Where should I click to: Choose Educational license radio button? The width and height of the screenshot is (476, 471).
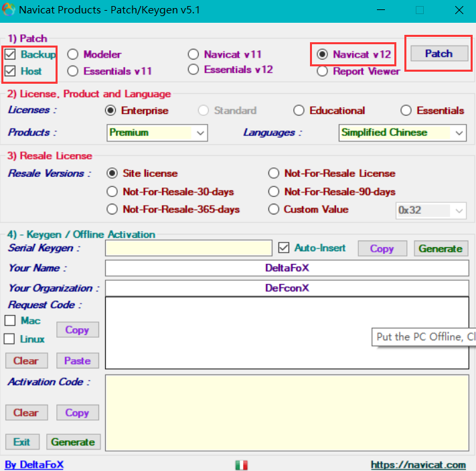[299, 111]
